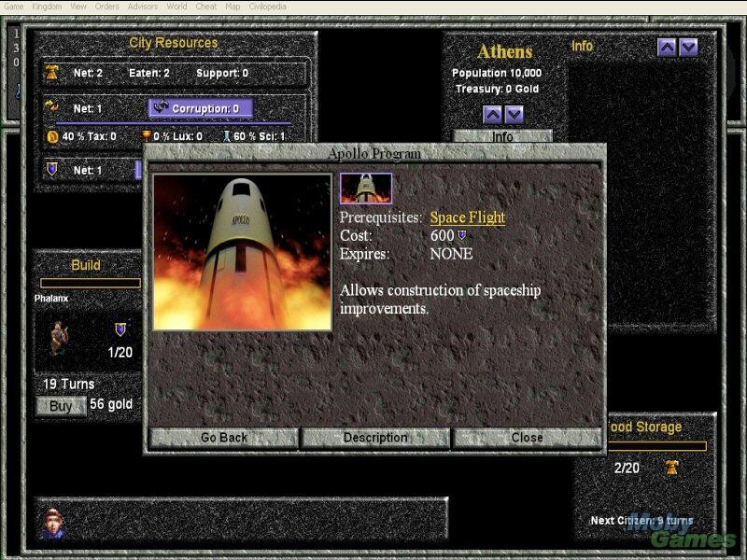
Task: Click the luxury goblet icon
Action: 147,136
